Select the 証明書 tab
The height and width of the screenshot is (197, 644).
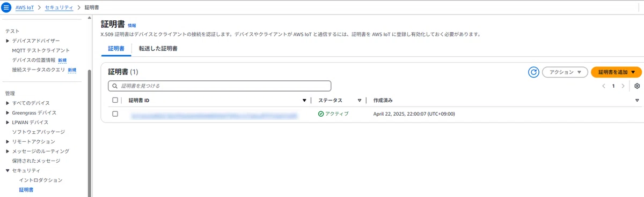(x=116, y=48)
